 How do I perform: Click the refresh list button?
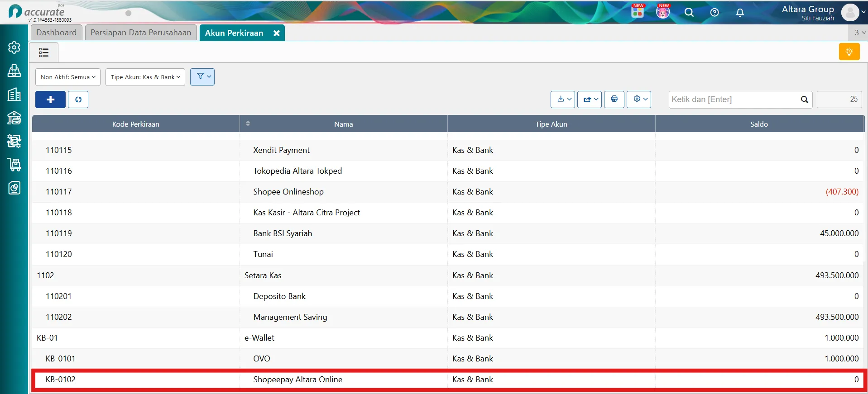point(78,100)
